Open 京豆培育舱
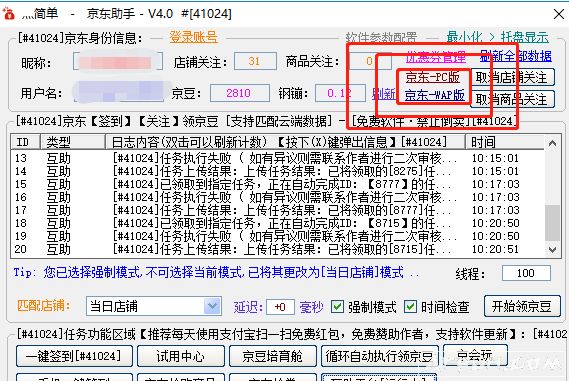This screenshot has width=569, height=381. [x=273, y=356]
